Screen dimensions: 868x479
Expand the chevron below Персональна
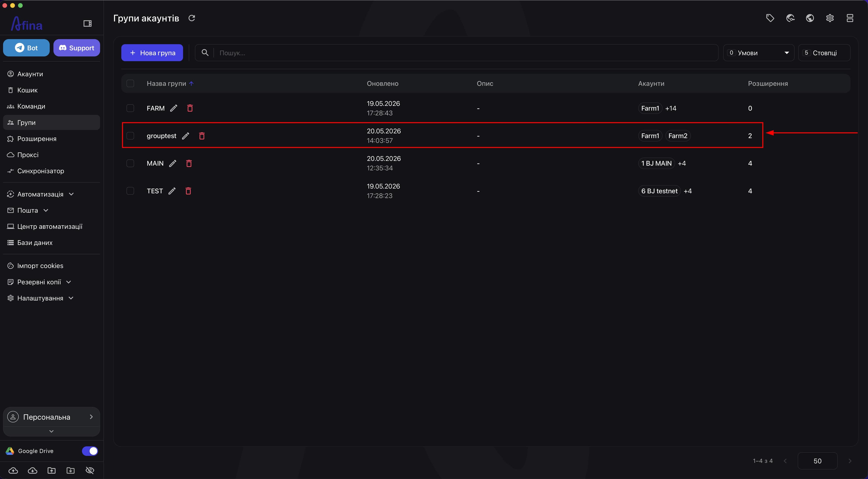click(x=51, y=431)
